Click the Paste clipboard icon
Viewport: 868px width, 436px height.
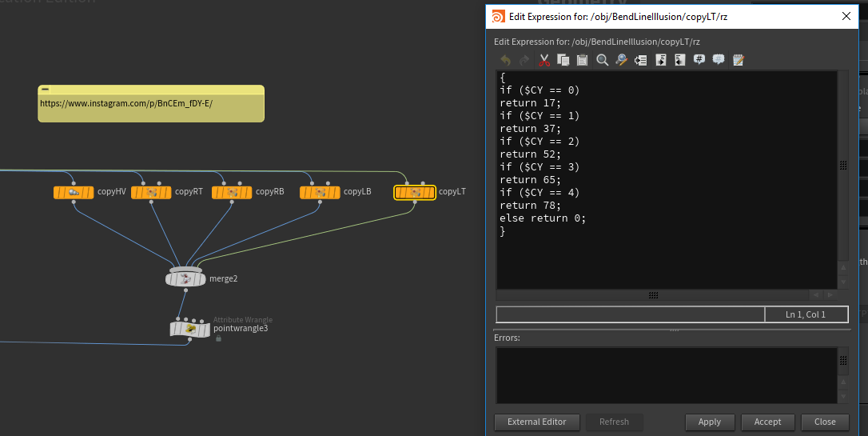tap(583, 60)
